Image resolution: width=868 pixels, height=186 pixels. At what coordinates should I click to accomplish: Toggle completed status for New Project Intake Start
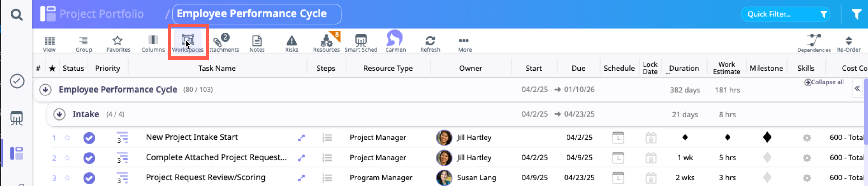(89, 138)
